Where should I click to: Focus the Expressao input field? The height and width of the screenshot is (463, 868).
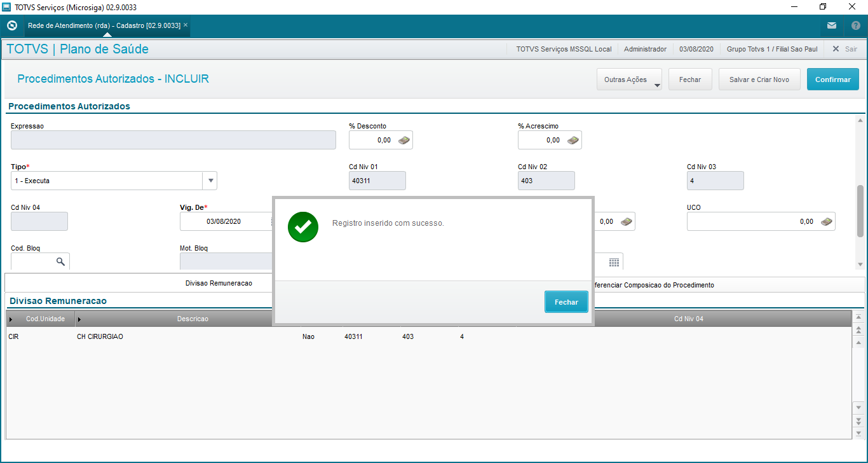pos(173,140)
